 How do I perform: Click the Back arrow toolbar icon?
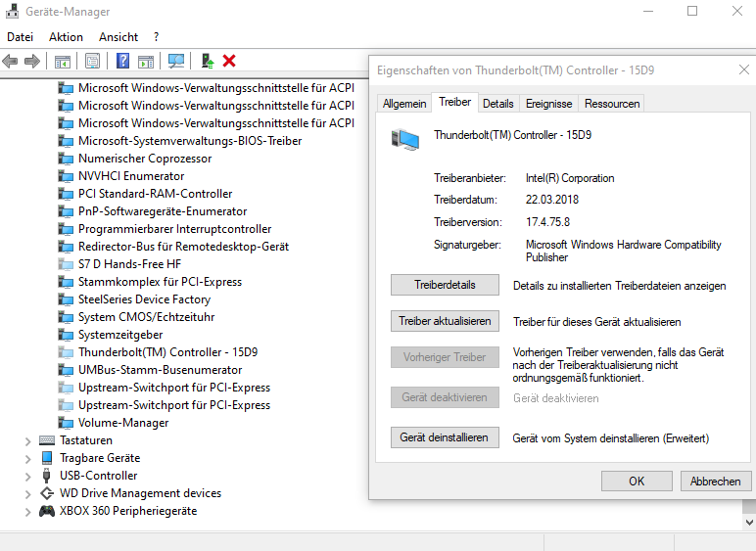point(10,62)
